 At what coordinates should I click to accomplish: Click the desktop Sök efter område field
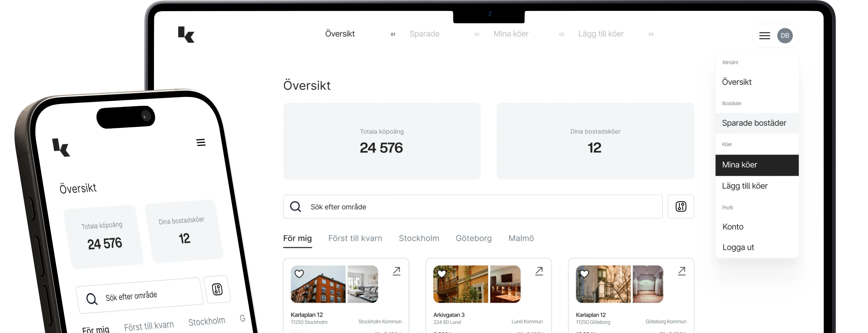click(x=472, y=207)
